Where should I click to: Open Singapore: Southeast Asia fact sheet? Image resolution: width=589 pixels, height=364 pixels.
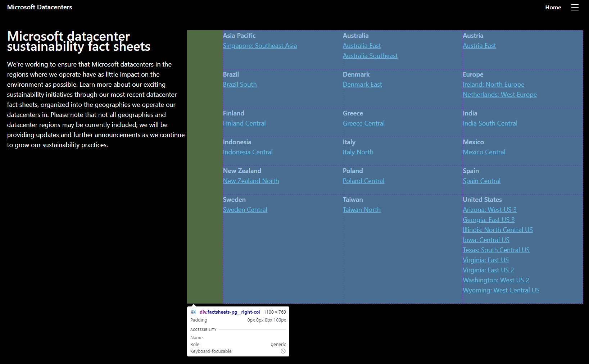(x=260, y=46)
